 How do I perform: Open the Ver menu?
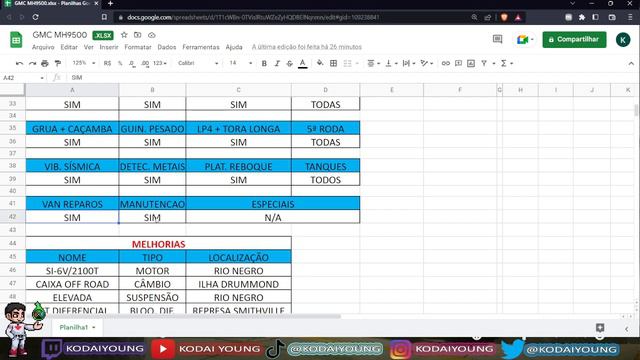(x=89, y=47)
